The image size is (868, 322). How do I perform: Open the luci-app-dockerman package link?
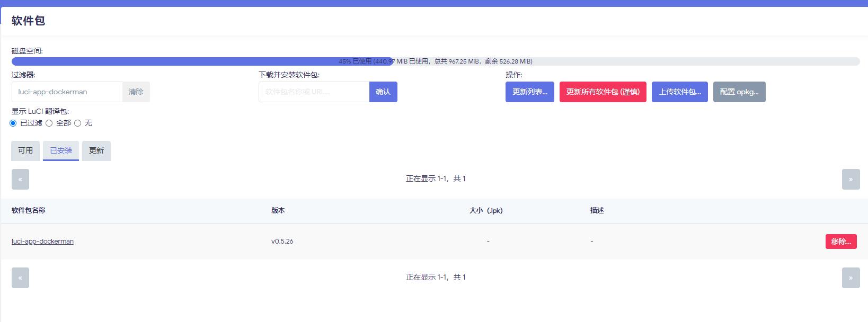pos(42,241)
